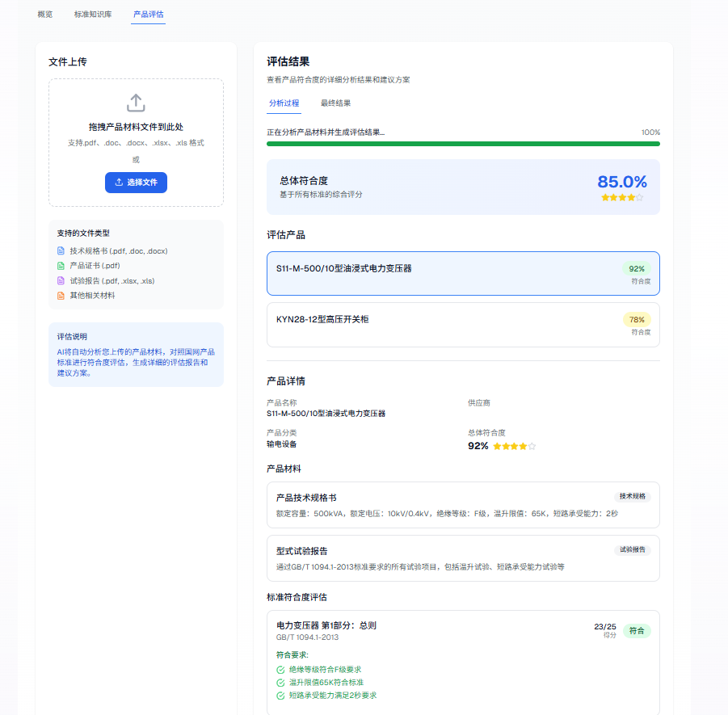Screen dimensions: 728x715
Task: Click the orange other materials file icon
Action: [61, 296]
